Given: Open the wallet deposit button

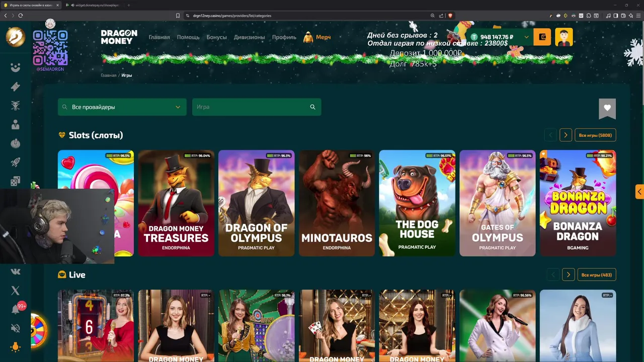Looking at the screenshot, I should tap(542, 37).
